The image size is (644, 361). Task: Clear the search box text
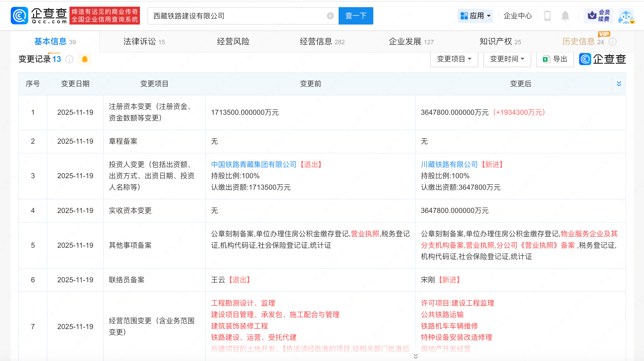pyautogui.click(x=330, y=16)
